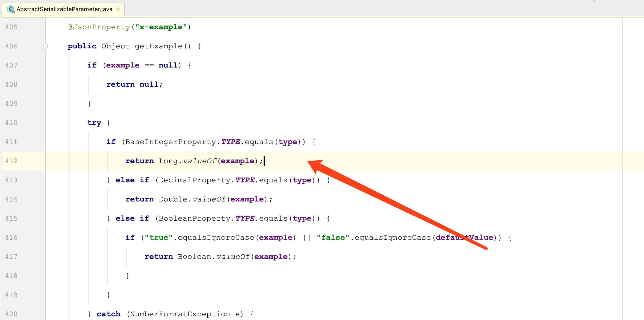The height and width of the screenshot is (320, 644).
Task: Click NumberFormatException in the catch clause
Action: 180,314
